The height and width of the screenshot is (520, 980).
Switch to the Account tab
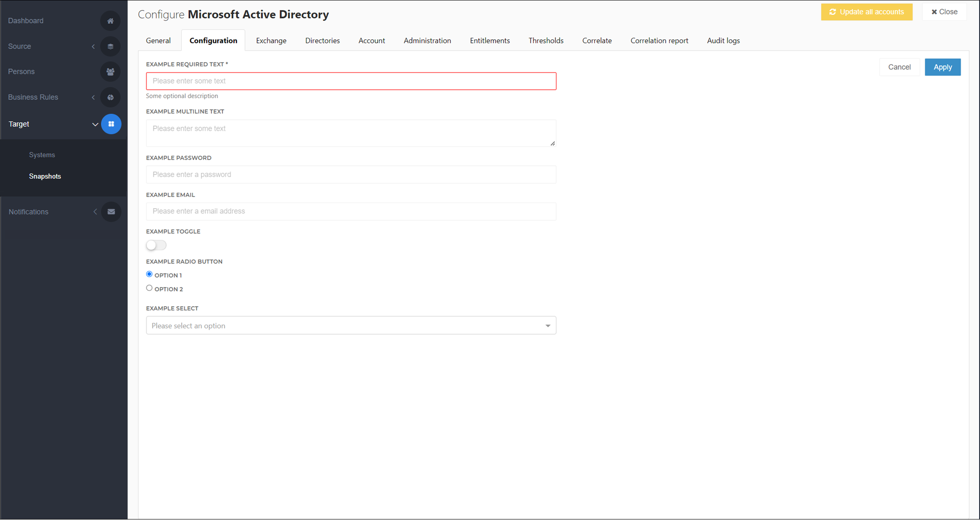(372, 41)
